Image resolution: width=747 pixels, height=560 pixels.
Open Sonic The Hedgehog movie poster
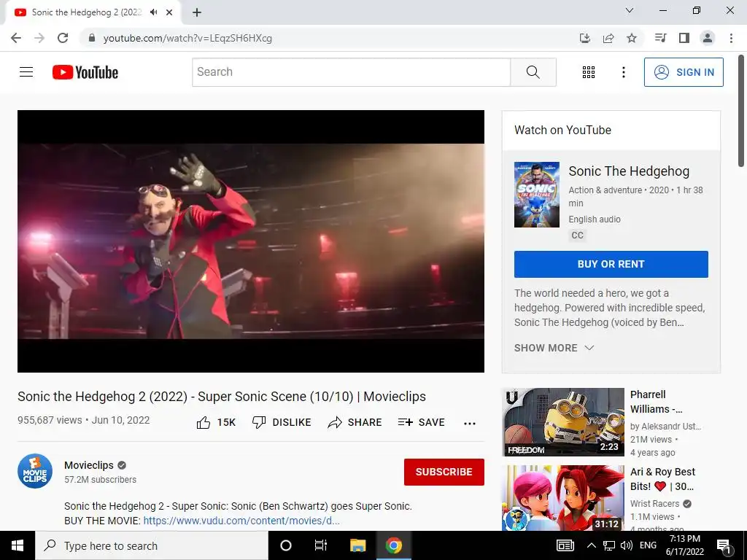[x=536, y=195]
